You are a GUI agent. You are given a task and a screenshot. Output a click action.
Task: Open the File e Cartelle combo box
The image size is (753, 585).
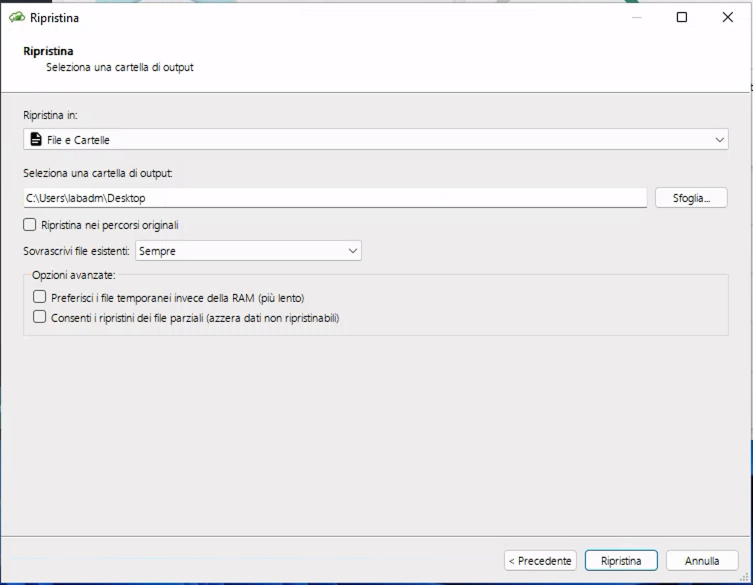(375, 140)
